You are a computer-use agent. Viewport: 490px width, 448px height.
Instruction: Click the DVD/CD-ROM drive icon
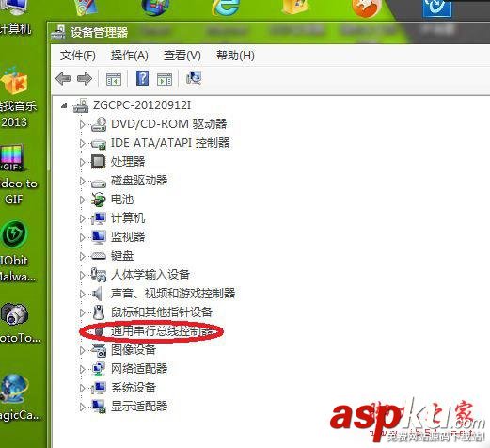pos(99,124)
